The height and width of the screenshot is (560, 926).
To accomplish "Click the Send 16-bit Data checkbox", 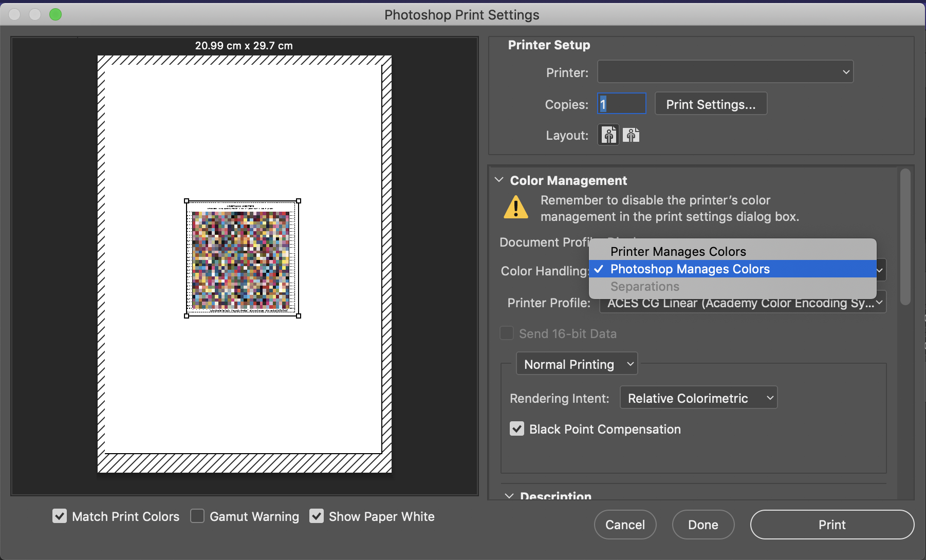I will coord(507,333).
